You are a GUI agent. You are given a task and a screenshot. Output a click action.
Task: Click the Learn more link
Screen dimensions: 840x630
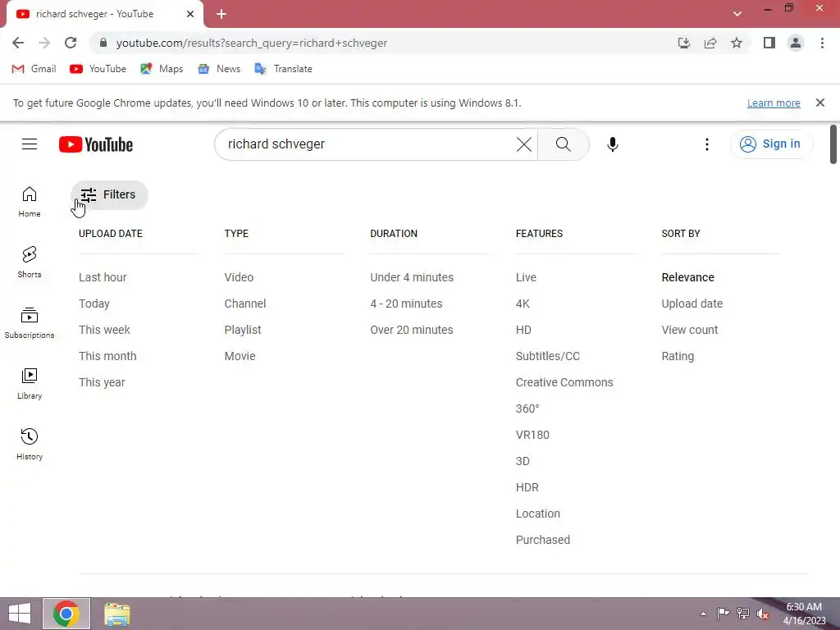[774, 103]
